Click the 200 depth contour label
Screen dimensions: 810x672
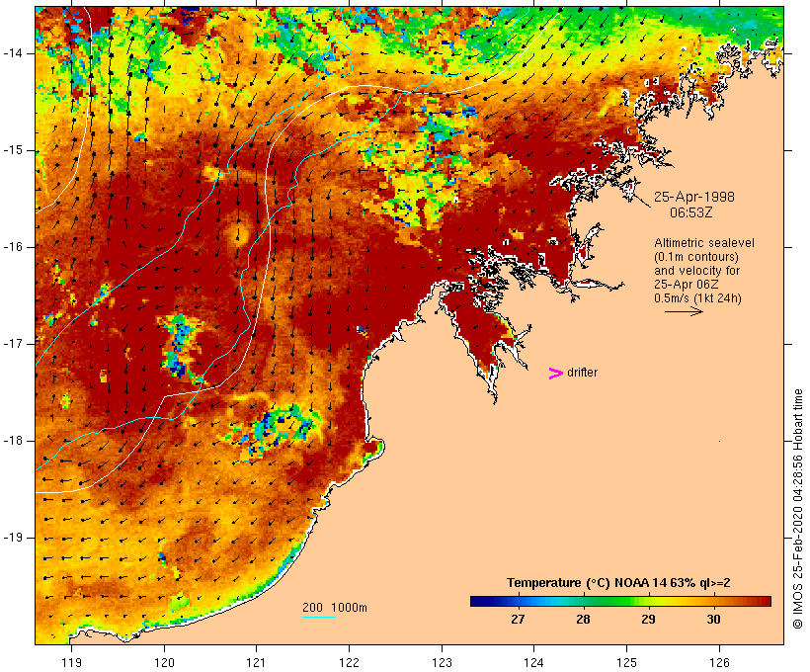point(312,608)
